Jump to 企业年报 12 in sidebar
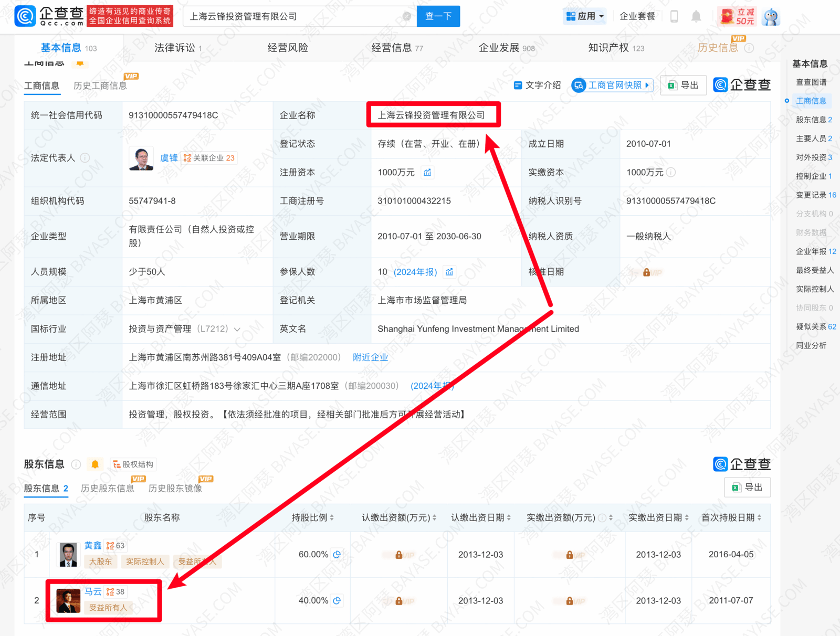 click(816, 251)
